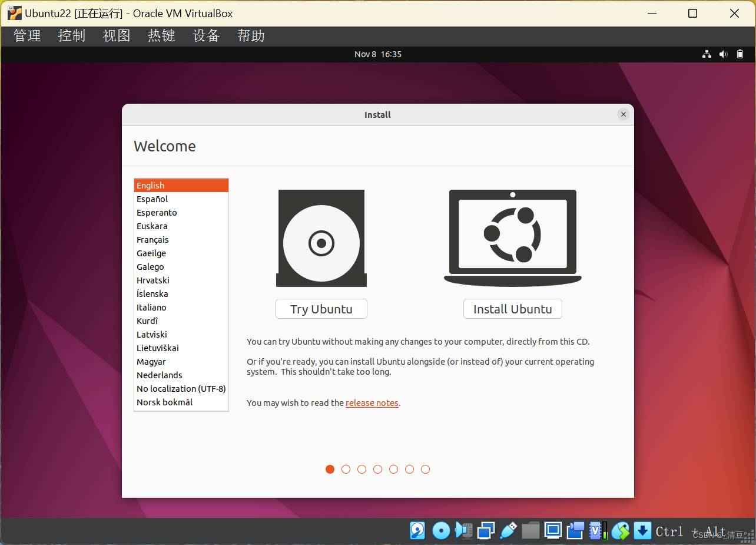Select Kurdî in the language list
The height and width of the screenshot is (545, 756).
click(181, 321)
